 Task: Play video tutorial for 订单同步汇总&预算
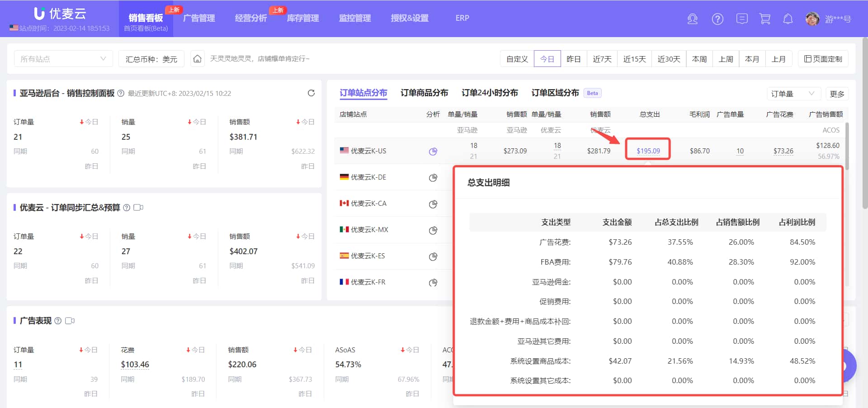[x=138, y=208]
